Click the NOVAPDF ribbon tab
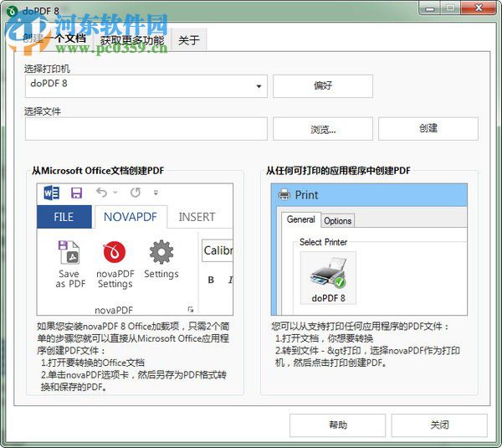502x448 pixels. (x=131, y=217)
